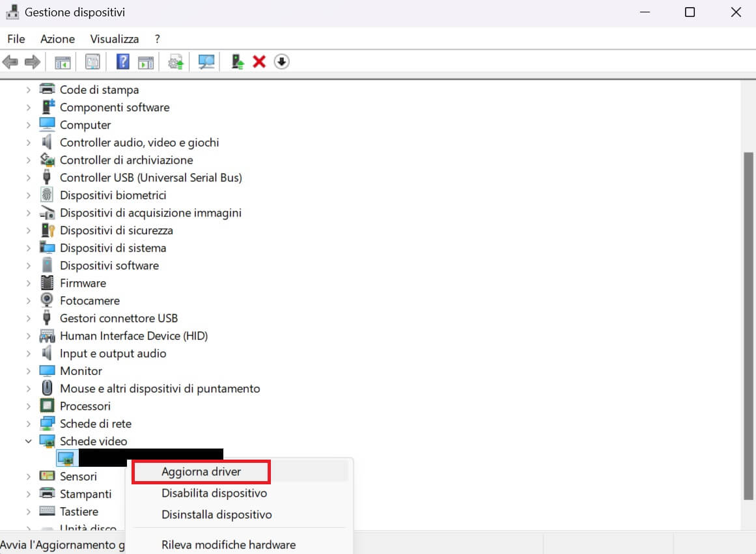The height and width of the screenshot is (554, 756).
Task: Click the Componenti software icon
Action: tap(48, 107)
